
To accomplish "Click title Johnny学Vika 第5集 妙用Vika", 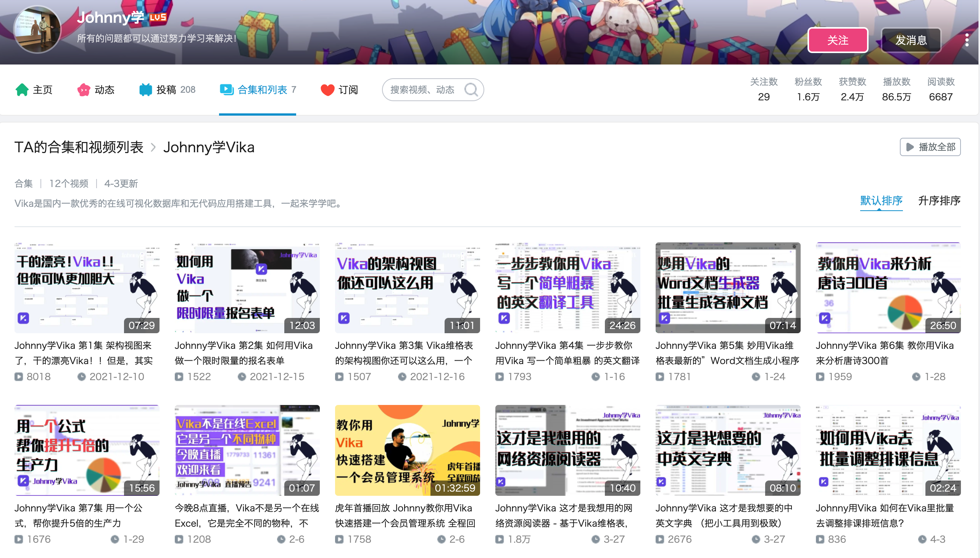I will pos(727,353).
